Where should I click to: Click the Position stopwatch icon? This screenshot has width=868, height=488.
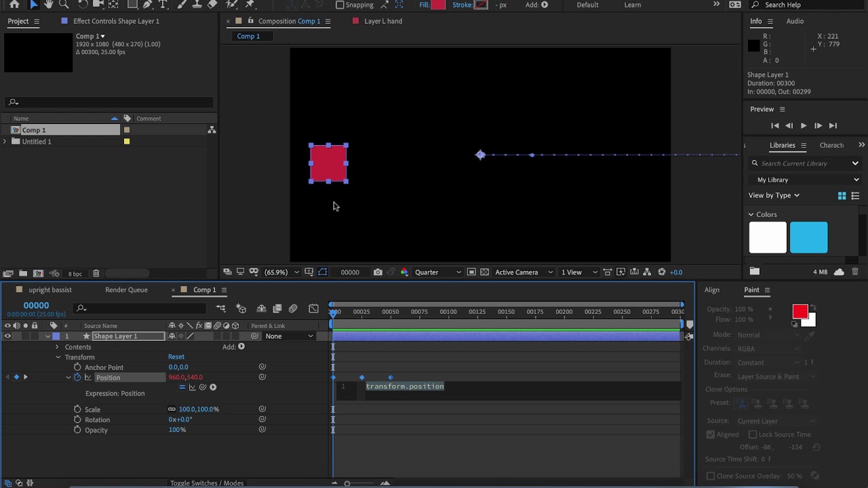77,378
